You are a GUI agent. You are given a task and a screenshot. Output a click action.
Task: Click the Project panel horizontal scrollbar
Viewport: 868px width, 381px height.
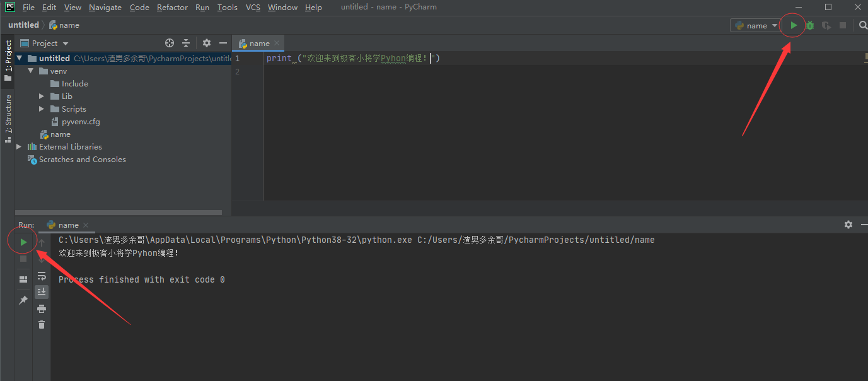pyautogui.click(x=119, y=213)
